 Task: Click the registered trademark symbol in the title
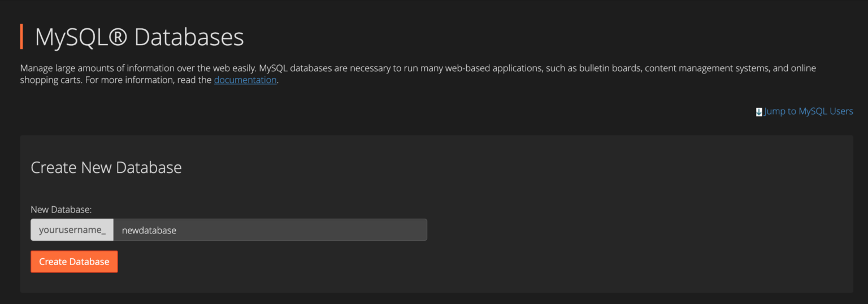point(119,37)
